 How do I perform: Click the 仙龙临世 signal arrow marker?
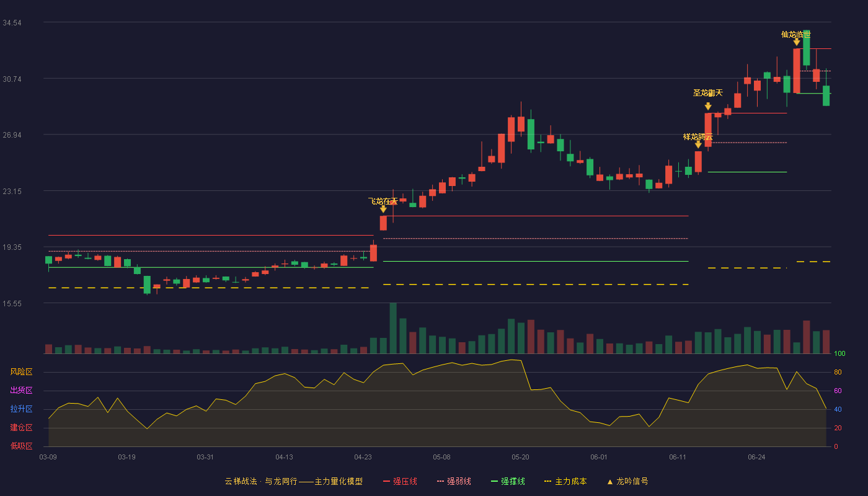click(797, 42)
